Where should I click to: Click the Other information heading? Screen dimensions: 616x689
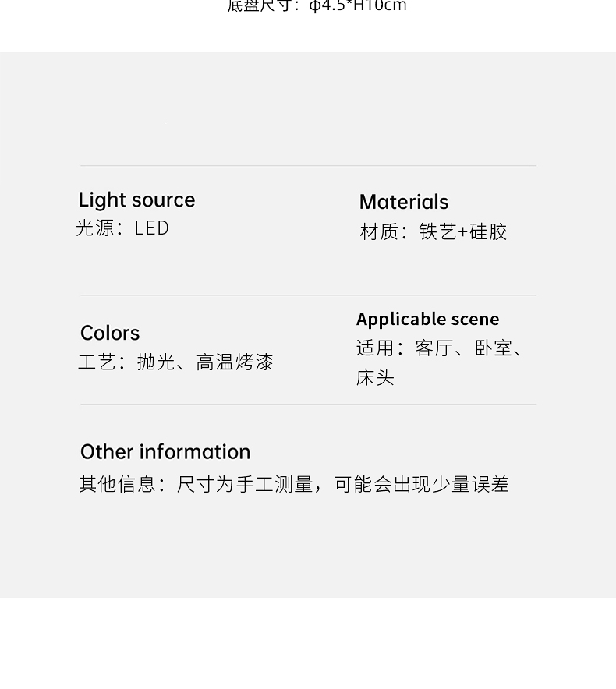pos(165,452)
